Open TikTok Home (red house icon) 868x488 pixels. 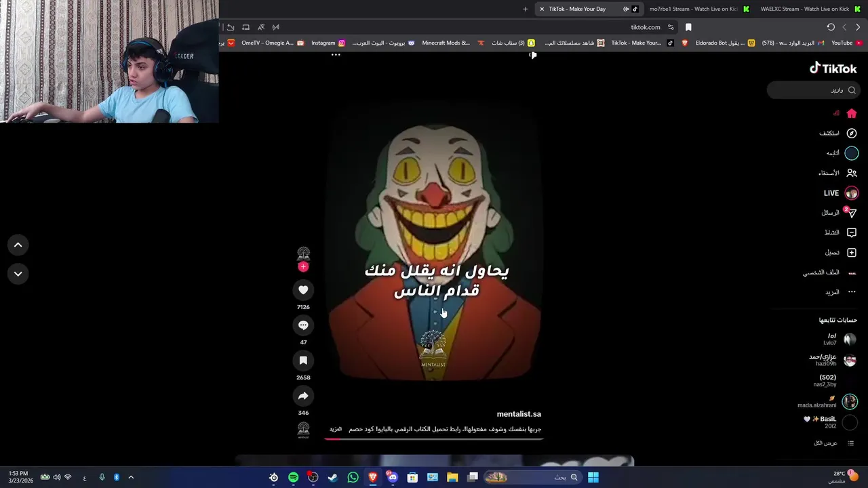pyautogui.click(x=852, y=113)
